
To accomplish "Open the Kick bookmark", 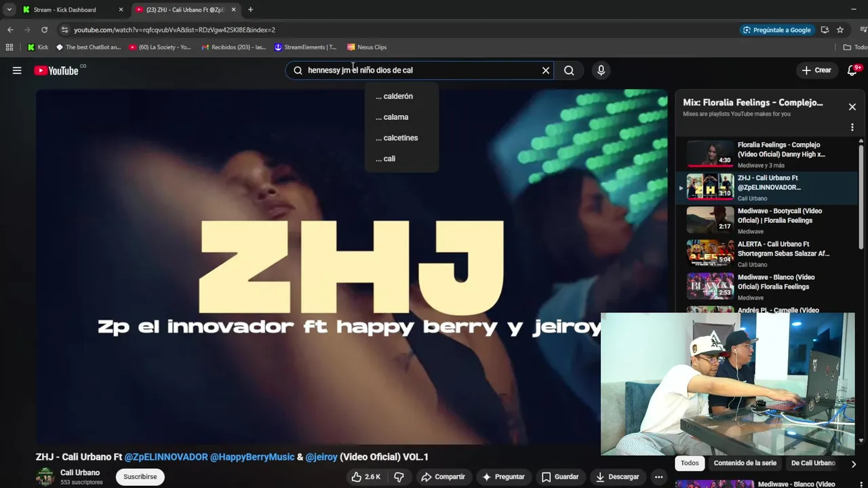I will tap(38, 47).
